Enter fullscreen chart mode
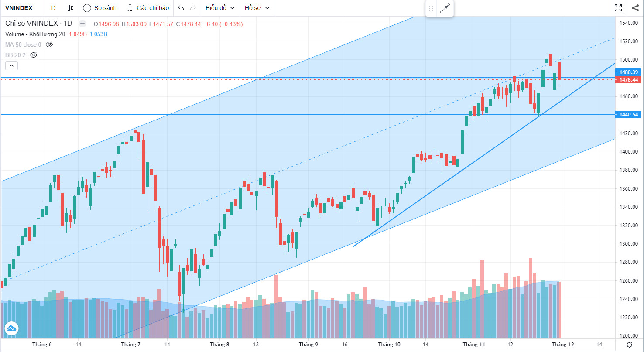Viewport: 644px width, 352px height. pos(618,8)
